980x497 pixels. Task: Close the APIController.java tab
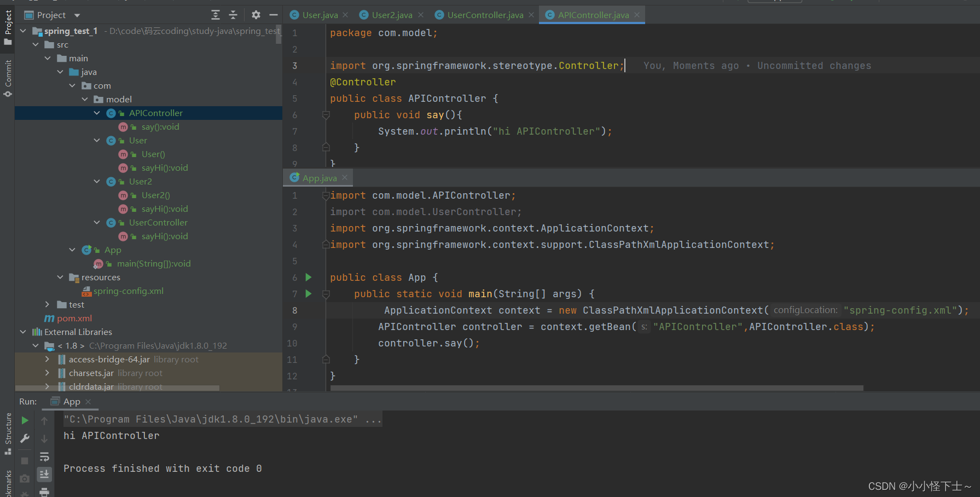(637, 15)
